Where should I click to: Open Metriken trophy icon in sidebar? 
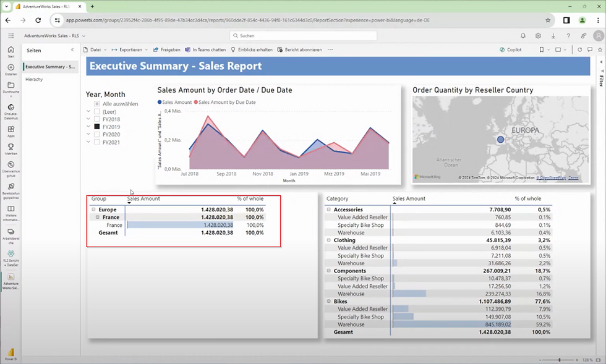coord(11,149)
